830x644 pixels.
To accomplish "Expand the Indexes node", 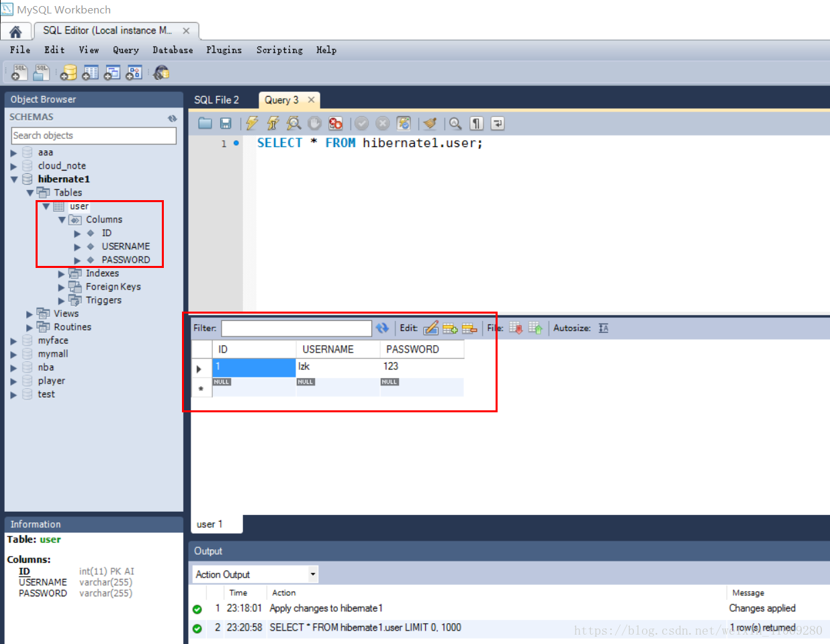I will tap(61, 274).
